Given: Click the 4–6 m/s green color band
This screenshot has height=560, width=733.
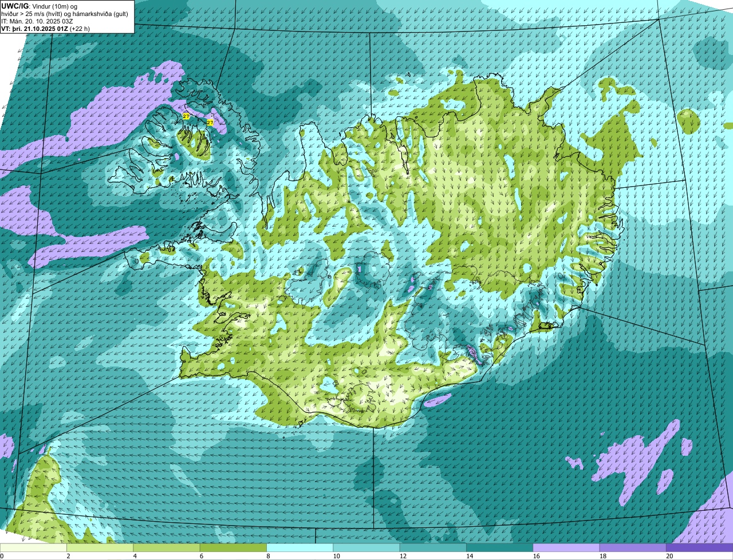Looking at the screenshot, I should 167,548.
